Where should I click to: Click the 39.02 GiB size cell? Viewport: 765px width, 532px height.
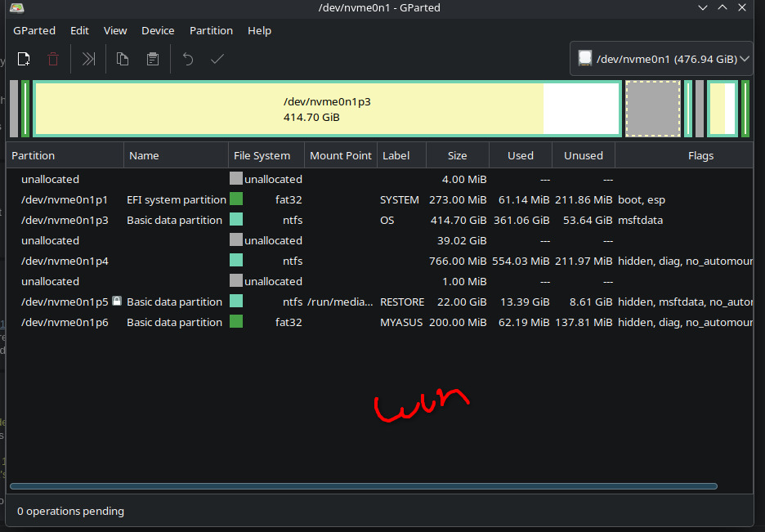(462, 240)
